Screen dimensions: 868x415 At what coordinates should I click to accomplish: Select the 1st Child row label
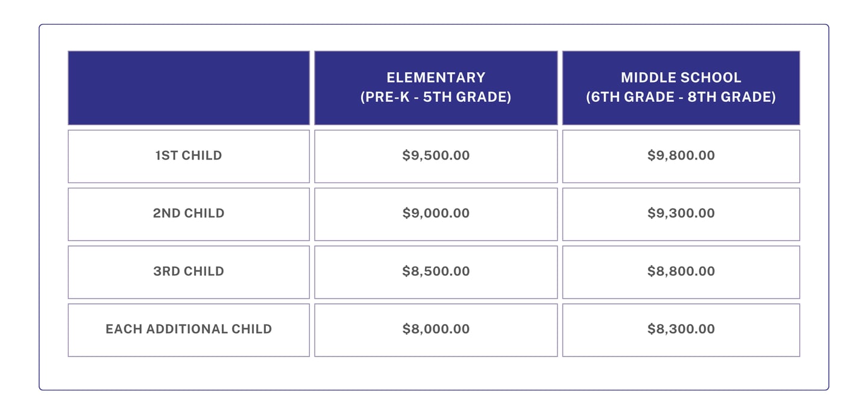[189, 156]
